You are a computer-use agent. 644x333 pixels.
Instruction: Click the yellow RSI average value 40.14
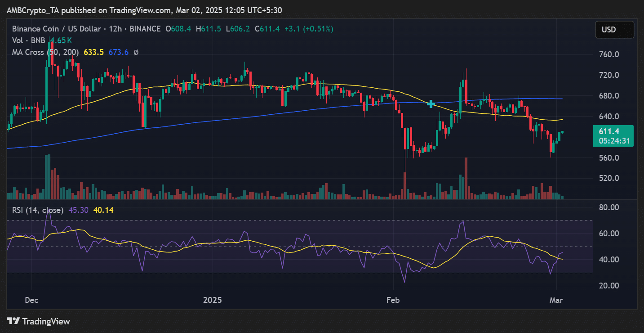pos(104,210)
